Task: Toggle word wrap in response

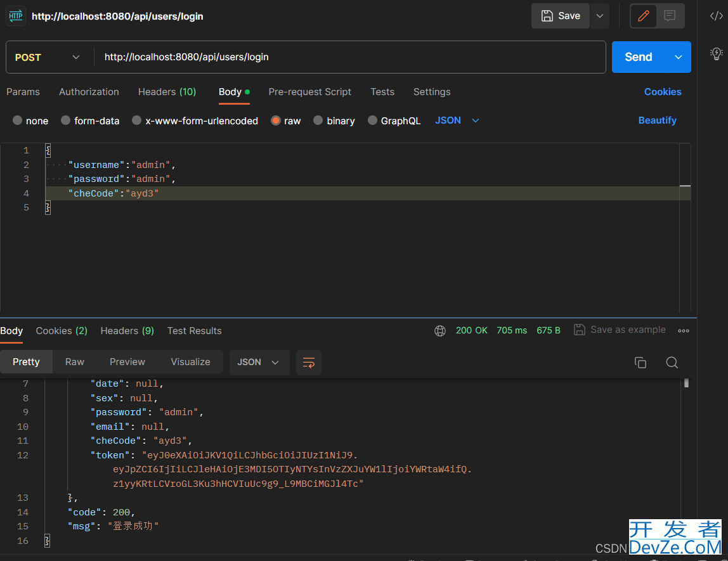Action: tap(308, 363)
